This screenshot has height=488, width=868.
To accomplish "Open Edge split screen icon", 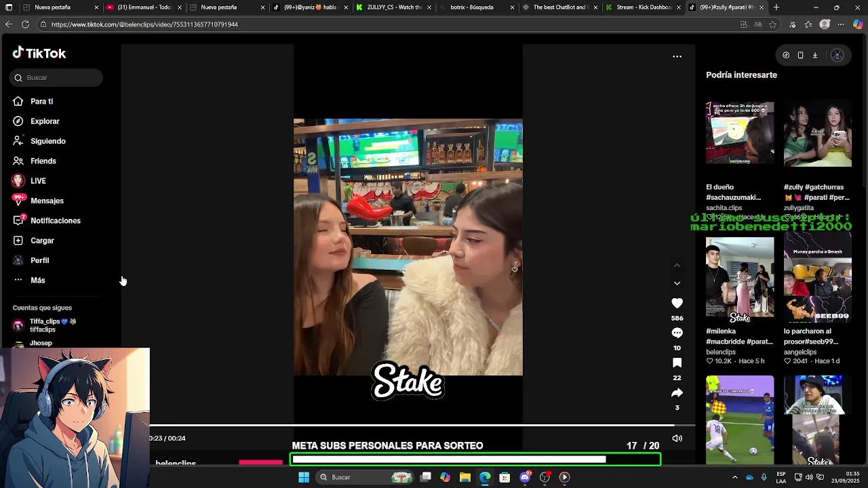I will click(743, 24).
